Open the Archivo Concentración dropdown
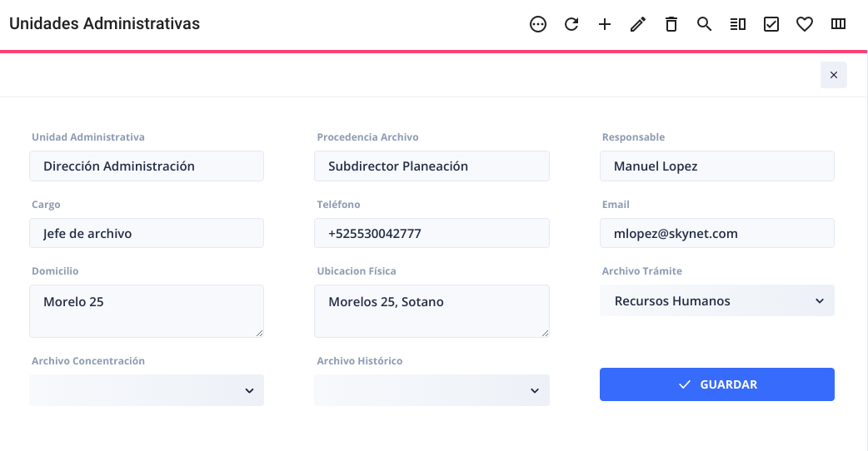The height and width of the screenshot is (451, 868). point(147,390)
